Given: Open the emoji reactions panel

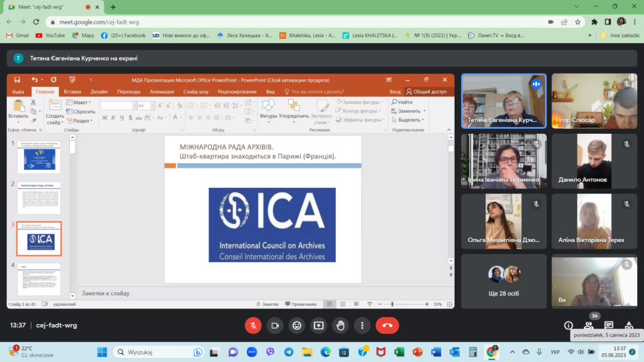Looking at the screenshot, I should click(x=296, y=325).
